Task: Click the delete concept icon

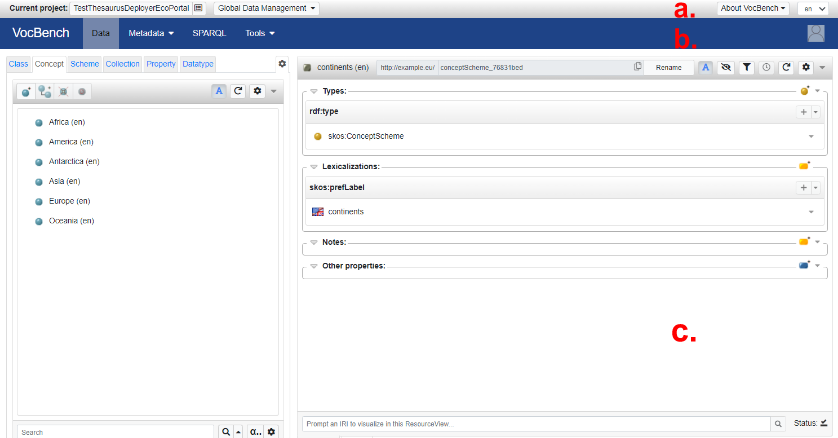Action: 63,92
